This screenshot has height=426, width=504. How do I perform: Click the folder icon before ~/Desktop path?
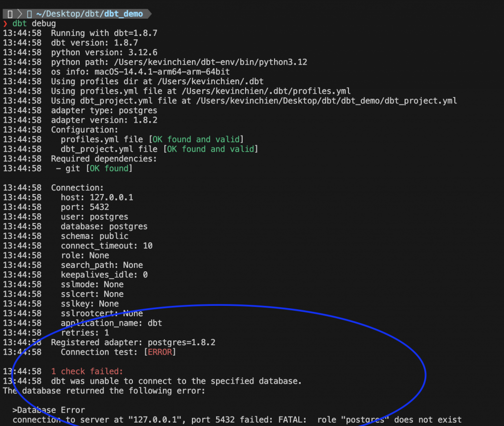click(x=29, y=14)
